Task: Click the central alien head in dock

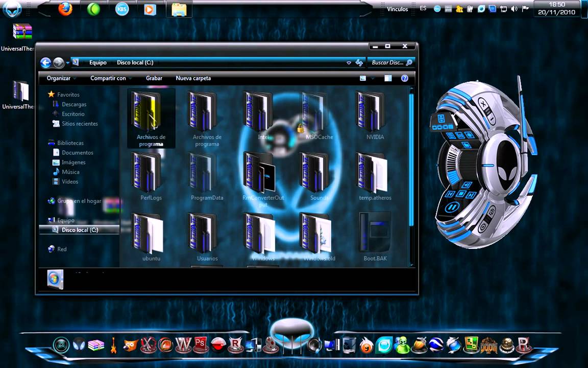Action: [292, 333]
